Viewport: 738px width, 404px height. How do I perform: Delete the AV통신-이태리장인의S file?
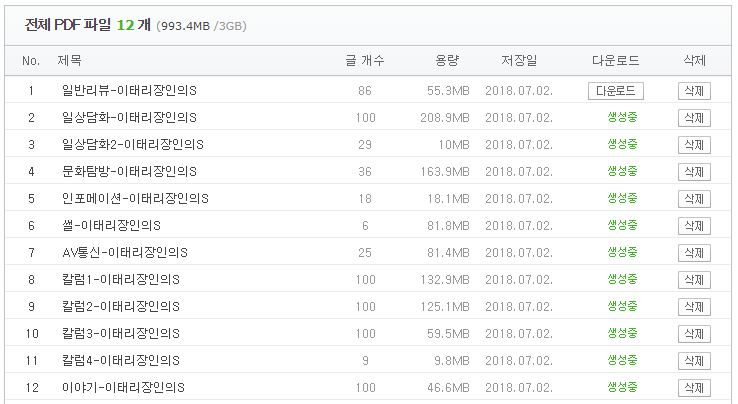click(694, 253)
